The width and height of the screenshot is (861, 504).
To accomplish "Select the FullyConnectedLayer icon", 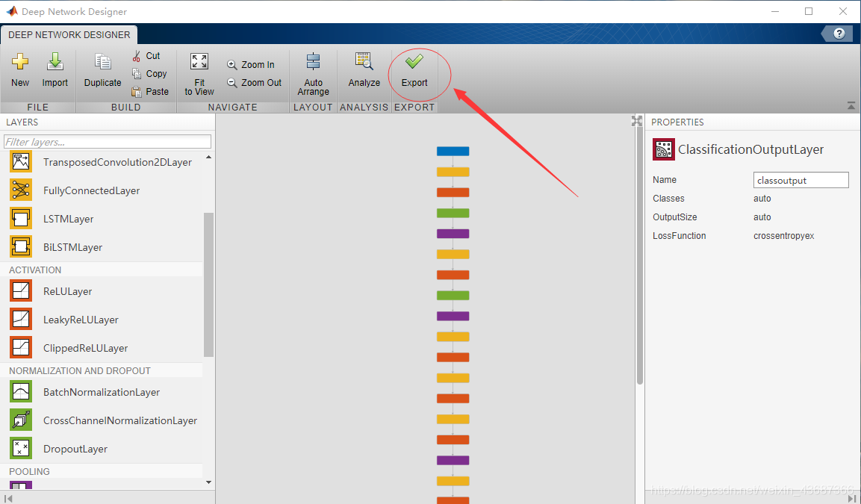I will coord(21,190).
